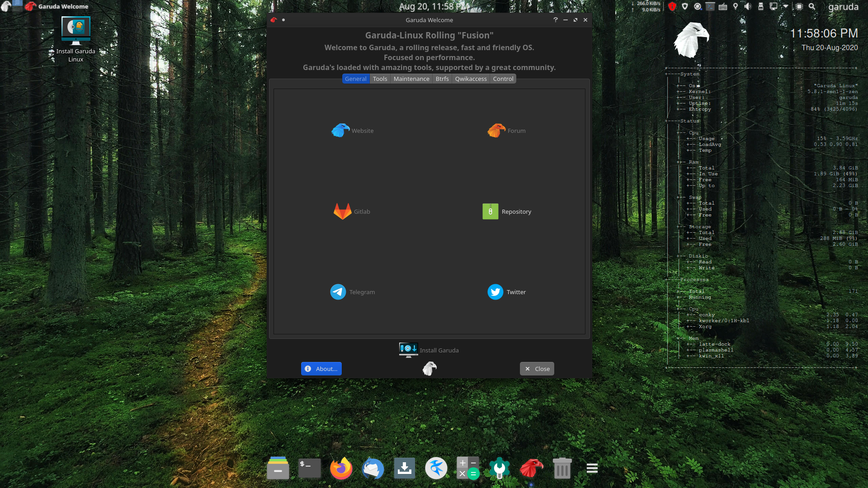Open the removable USB devices tray icon
The width and height of the screenshot is (868, 488).
click(761, 6)
